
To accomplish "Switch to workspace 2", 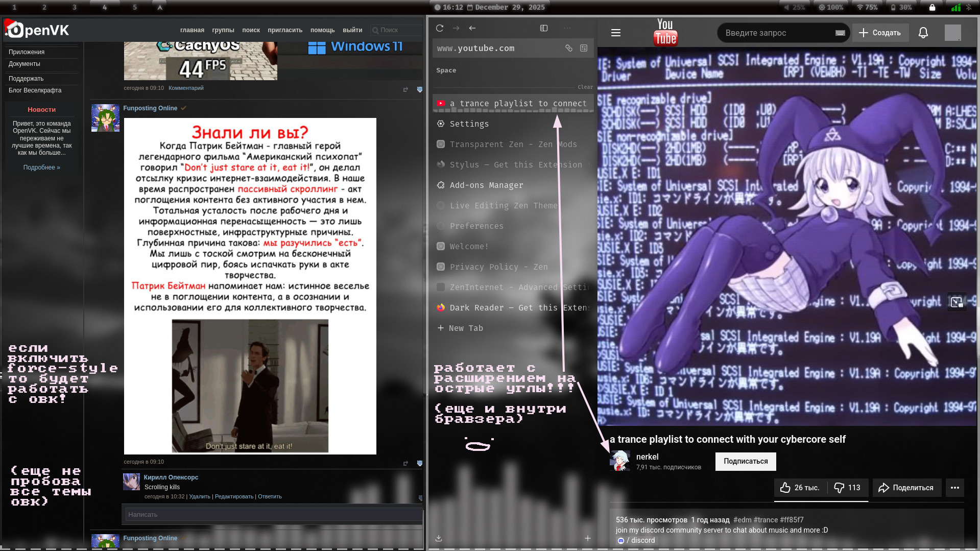I will [x=44, y=7].
